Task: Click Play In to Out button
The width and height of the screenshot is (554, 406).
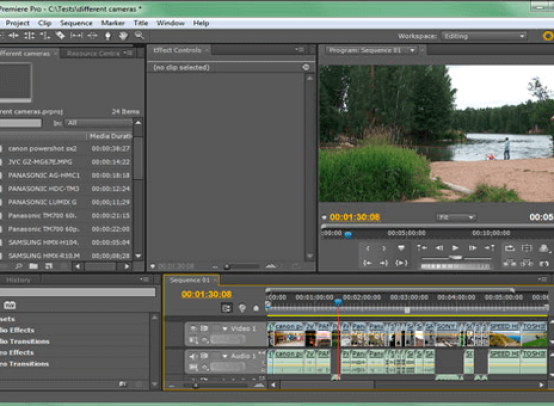Action: [x=401, y=263]
